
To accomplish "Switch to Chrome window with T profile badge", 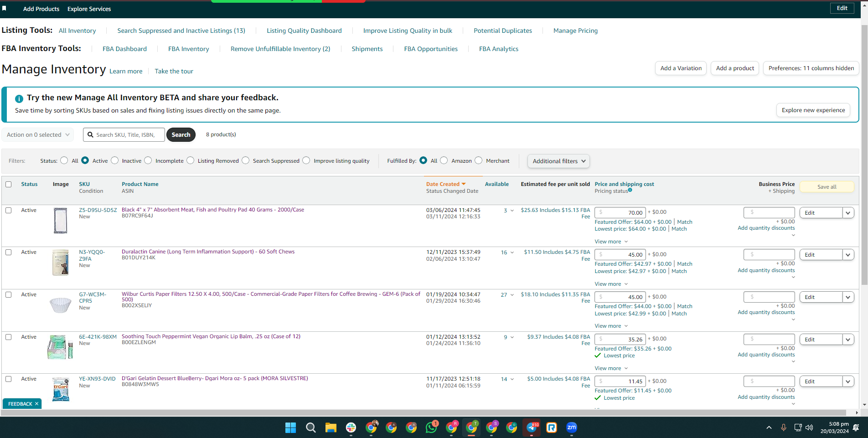I will [471, 428].
